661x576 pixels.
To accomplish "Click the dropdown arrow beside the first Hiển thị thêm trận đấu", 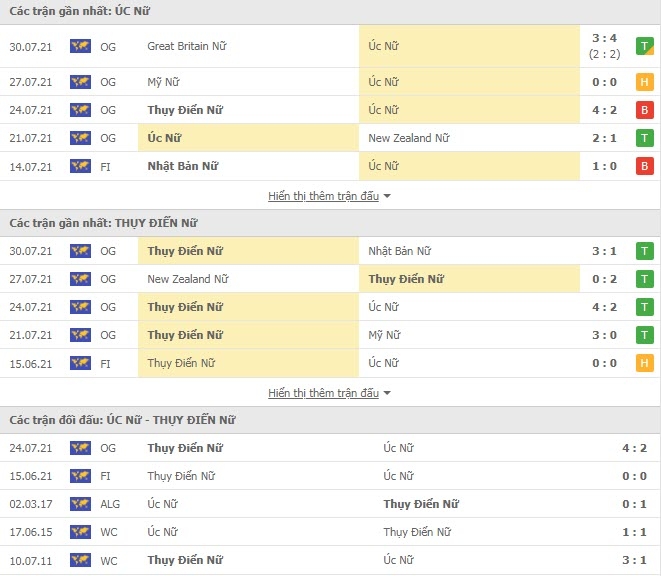I will [387, 196].
